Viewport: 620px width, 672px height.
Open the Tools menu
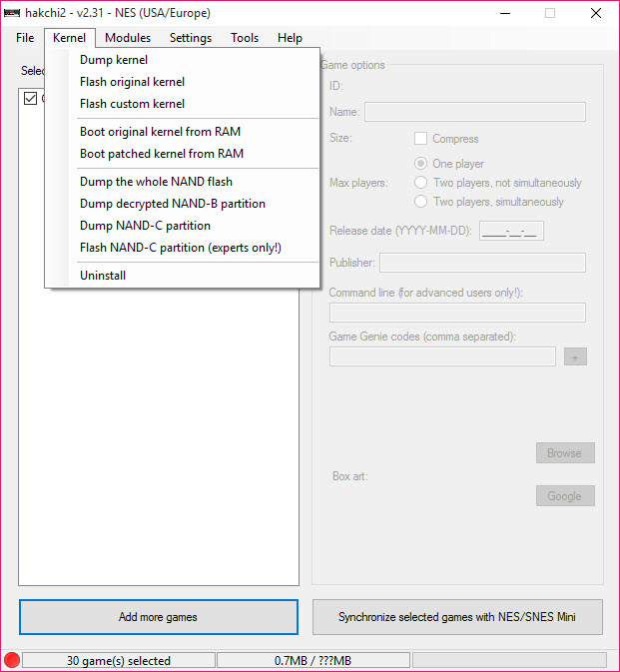[245, 38]
